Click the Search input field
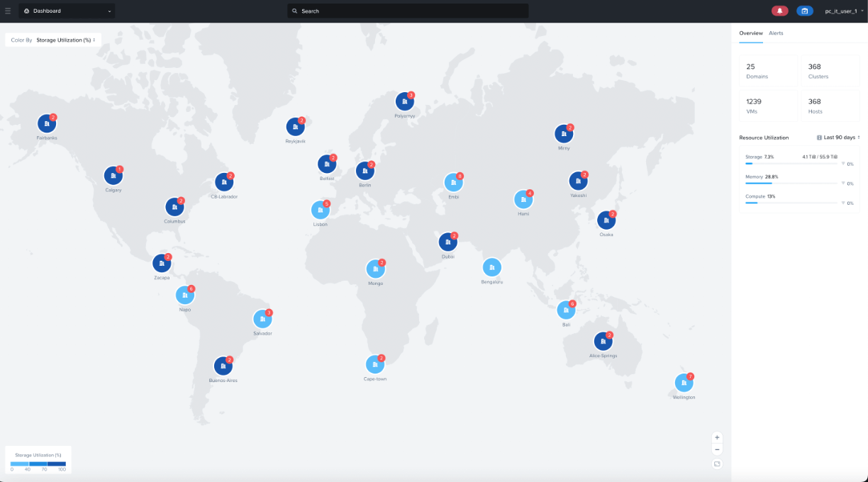Viewport: 868px width, 482px height. pos(408,11)
